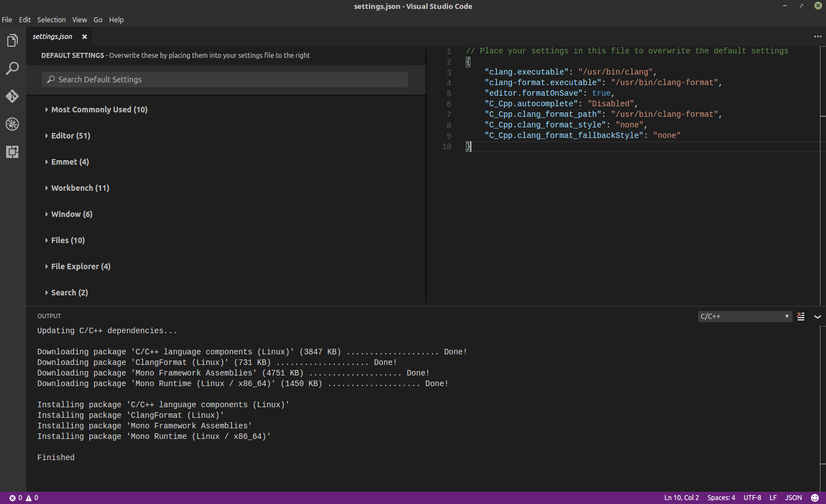Open the View menu
This screenshot has height=504, width=826.
(80, 19)
